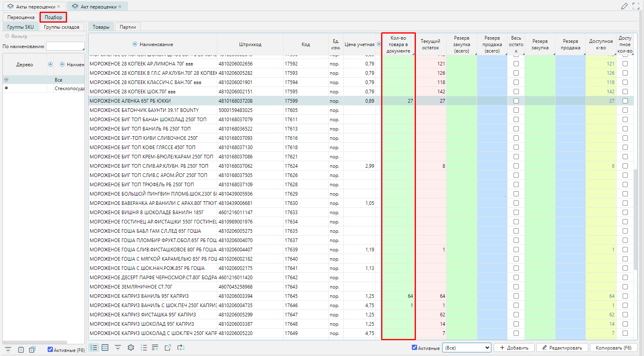Open settings gear in bottom toolbar
Image resolution: width=644 pixels, height=356 pixels.
(x=131, y=348)
